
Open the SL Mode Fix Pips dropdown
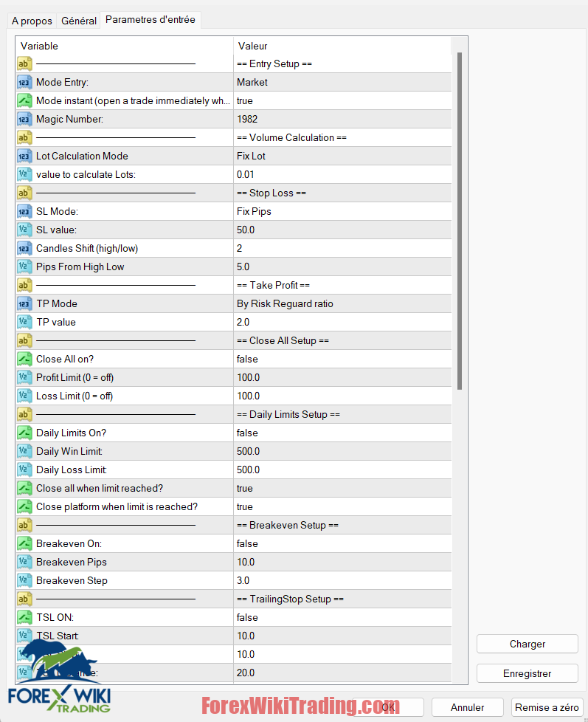pyautogui.click(x=343, y=211)
